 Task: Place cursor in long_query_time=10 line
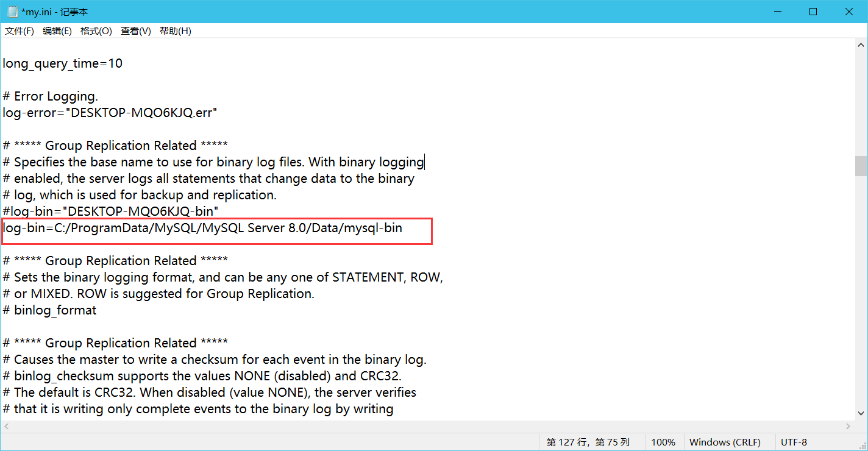tap(63, 63)
